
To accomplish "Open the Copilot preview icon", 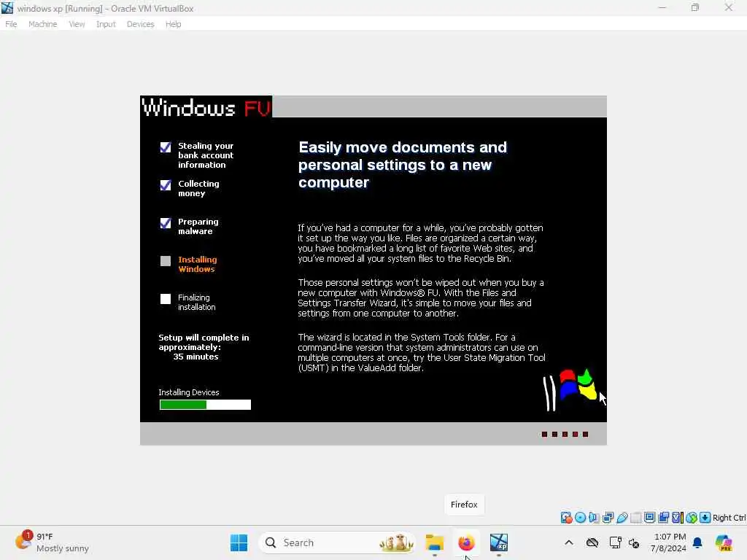I will (x=724, y=542).
